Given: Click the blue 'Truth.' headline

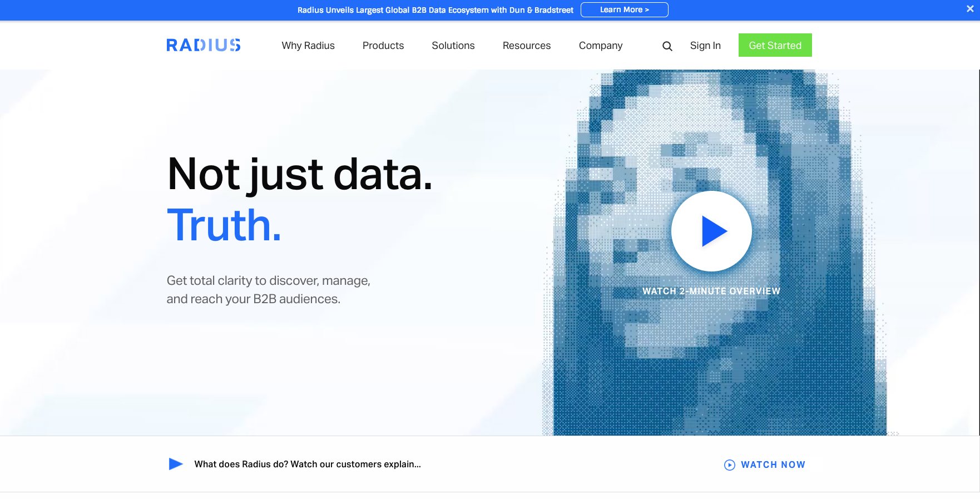Looking at the screenshot, I should [224, 225].
